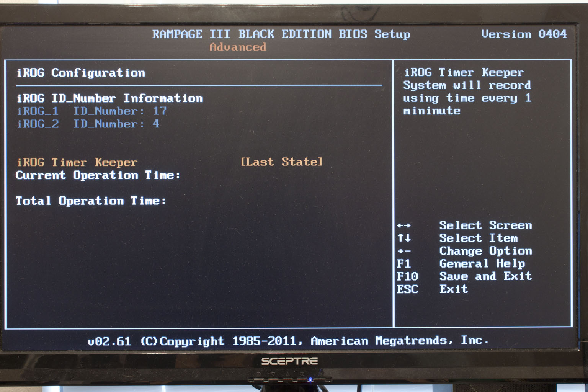Click the Change Option help text
588x392 pixels.
(485, 251)
